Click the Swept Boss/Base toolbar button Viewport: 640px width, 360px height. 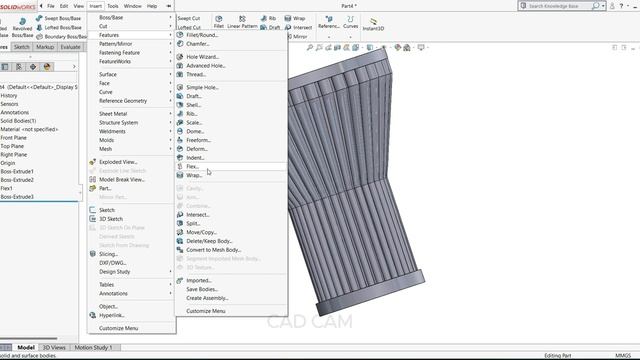tap(58, 18)
